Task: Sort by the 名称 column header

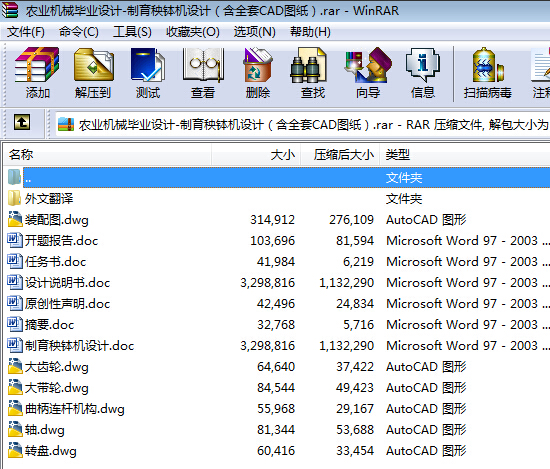Action: (x=107, y=155)
